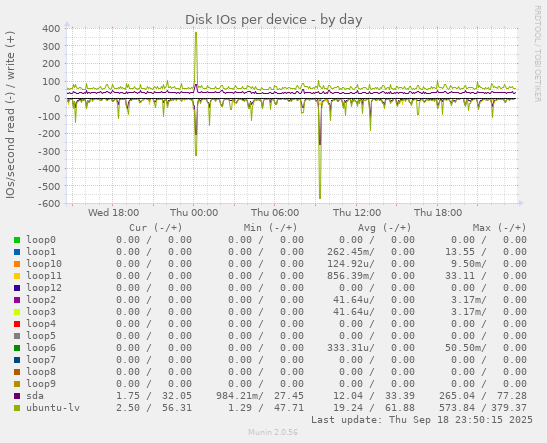The height and width of the screenshot is (443, 547).
Task: Click the loop4 red color swatch
Action: (x=17, y=324)
